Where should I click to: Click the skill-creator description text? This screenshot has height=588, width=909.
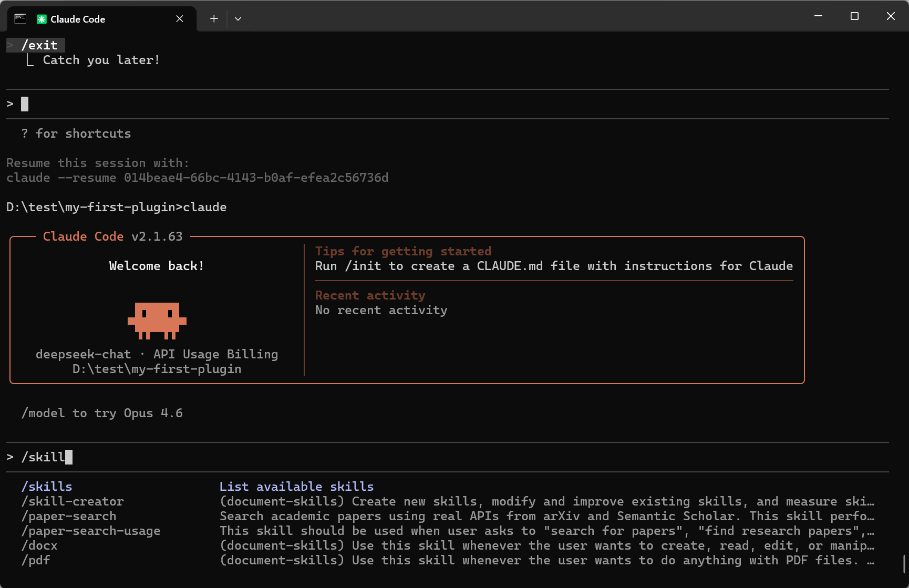pyautogui.click(x=547, y=501)
